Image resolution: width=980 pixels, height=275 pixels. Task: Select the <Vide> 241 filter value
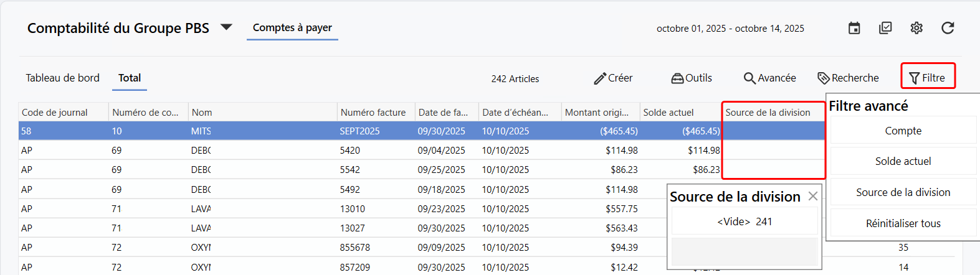click(745, 221)
